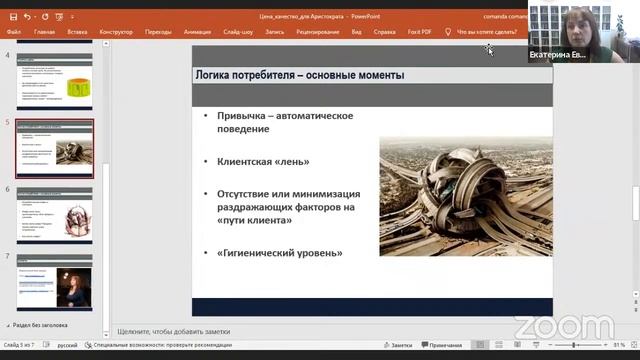Select slide 5 thumbnail in slide panel
The width and height of the screenshot is (640, 360).
tap(54, 149)
